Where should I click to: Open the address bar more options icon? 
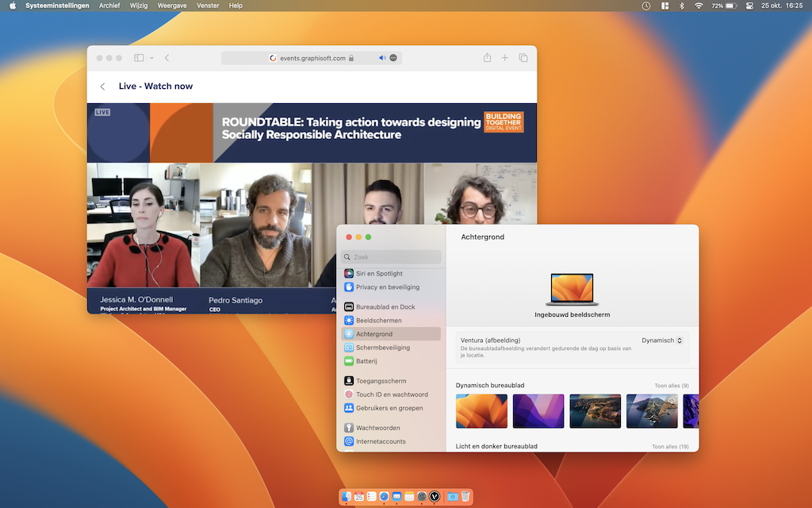click(x=393, y=58)
